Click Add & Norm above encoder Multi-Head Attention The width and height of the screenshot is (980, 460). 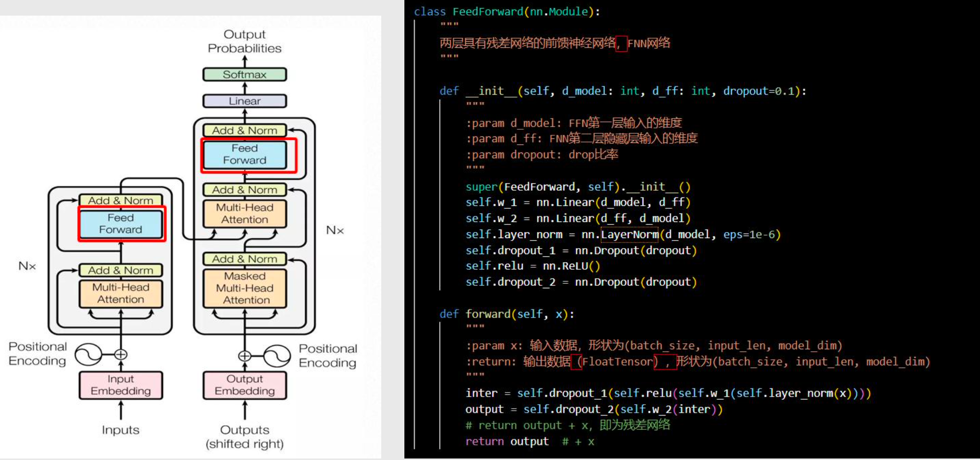point(121,270)
